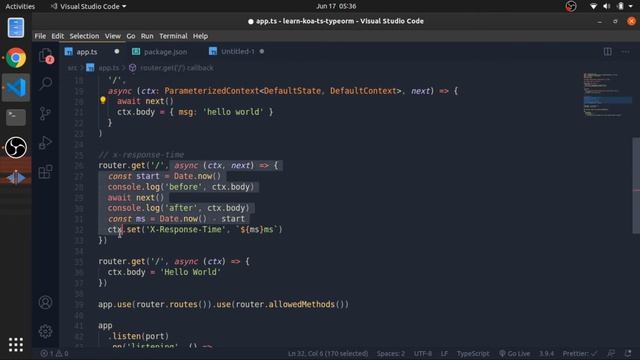Viewport: 640px width, 360px height.
Task: Open the Edit menu
Action: point(58,36)
